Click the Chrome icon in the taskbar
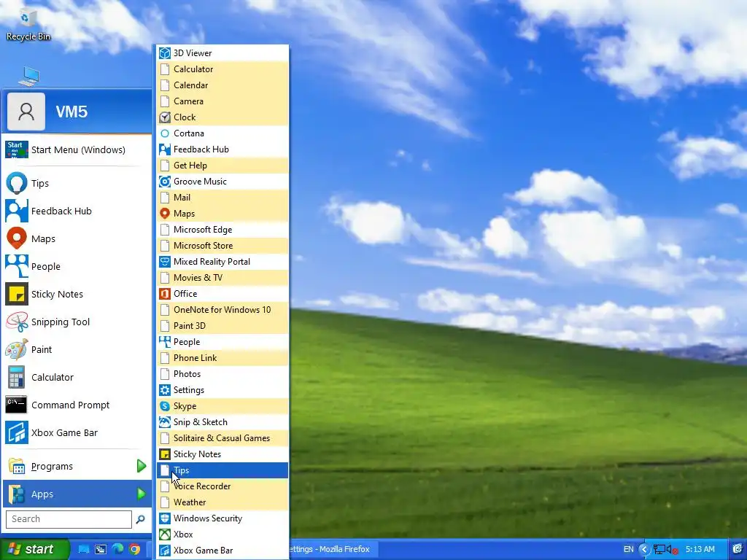Viewport: 747px width, 560px height. tap(134, 550)
